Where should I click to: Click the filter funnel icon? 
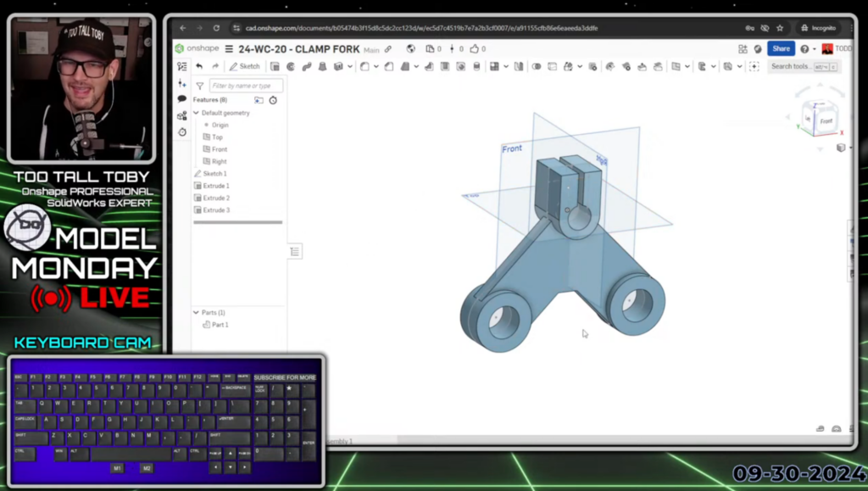(x=200, y=86)
